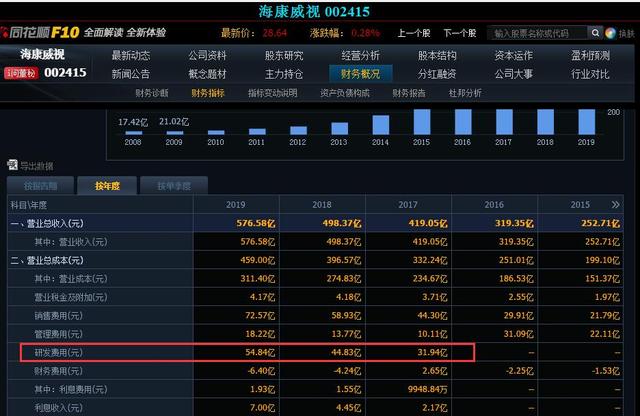This screenshot has width=640, height=416.
Task: Click 2019 financial expense value -6.40亿
Action: 261,371
